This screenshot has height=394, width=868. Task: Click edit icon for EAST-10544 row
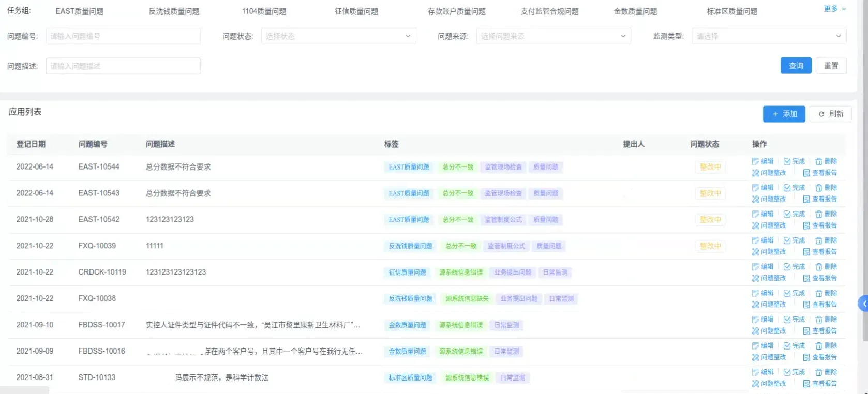(x=756, y=161)
